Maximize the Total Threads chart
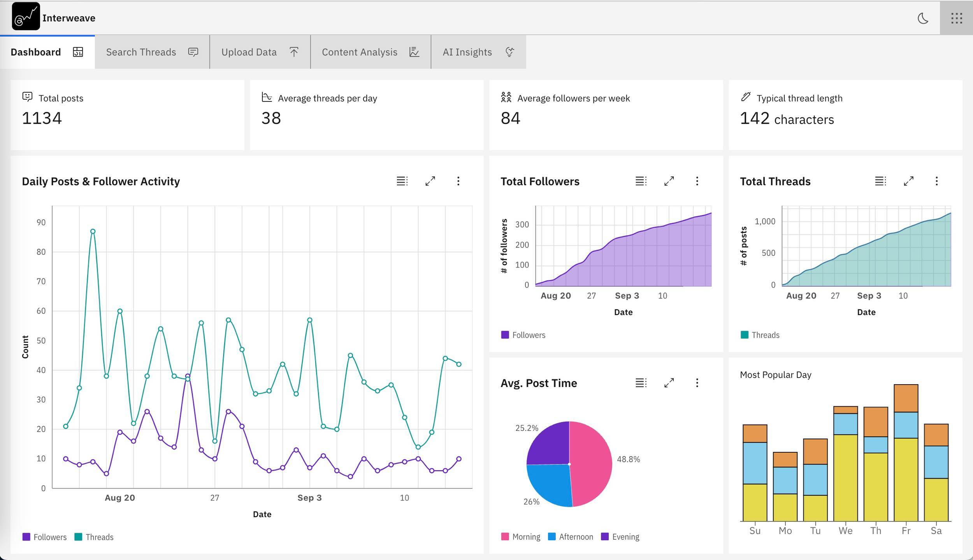 tap(908, 181)
